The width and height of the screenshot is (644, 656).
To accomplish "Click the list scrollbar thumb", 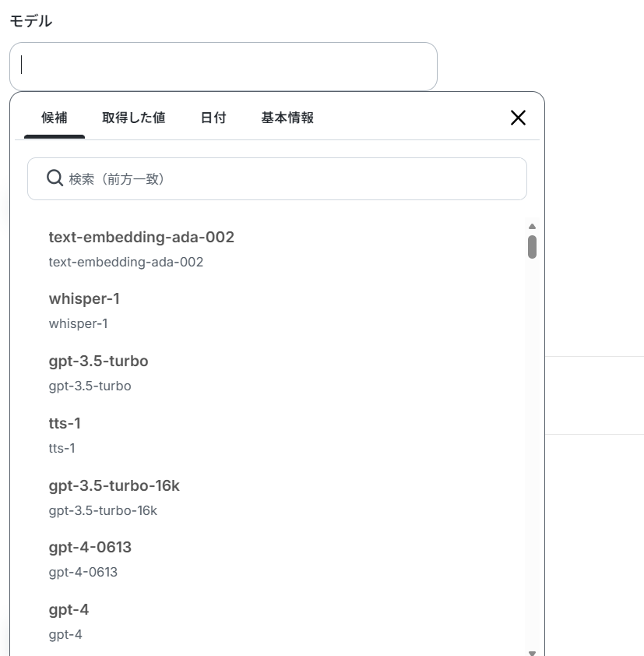I will pos(532,247).
